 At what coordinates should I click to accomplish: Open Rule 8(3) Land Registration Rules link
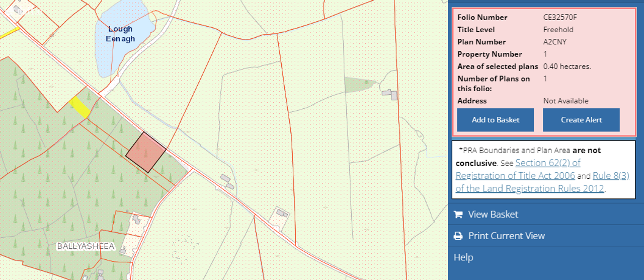point(542,182)
